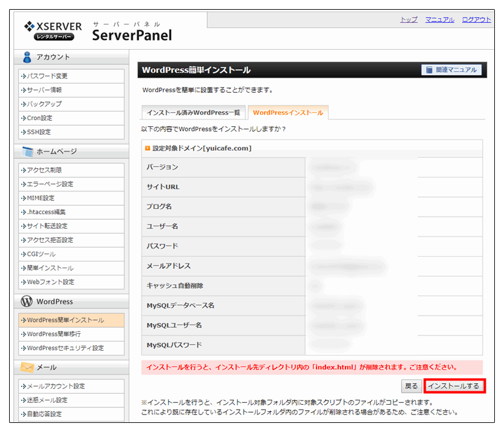Click the MySQLユーザー名 row label
Image resolution: width=504 pixels, height=432 pixels.
(x=174, y=325)
